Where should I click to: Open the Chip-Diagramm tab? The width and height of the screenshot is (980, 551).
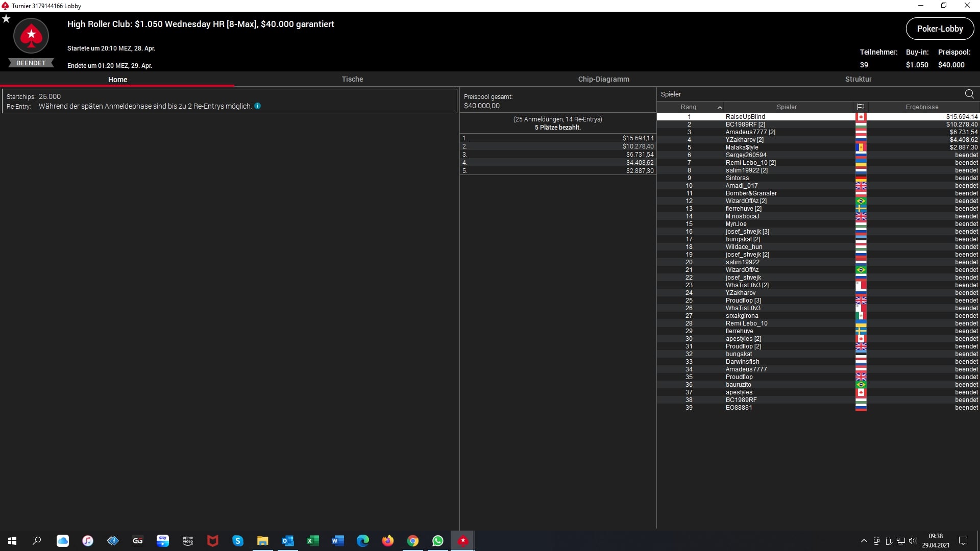coord(603,79)
